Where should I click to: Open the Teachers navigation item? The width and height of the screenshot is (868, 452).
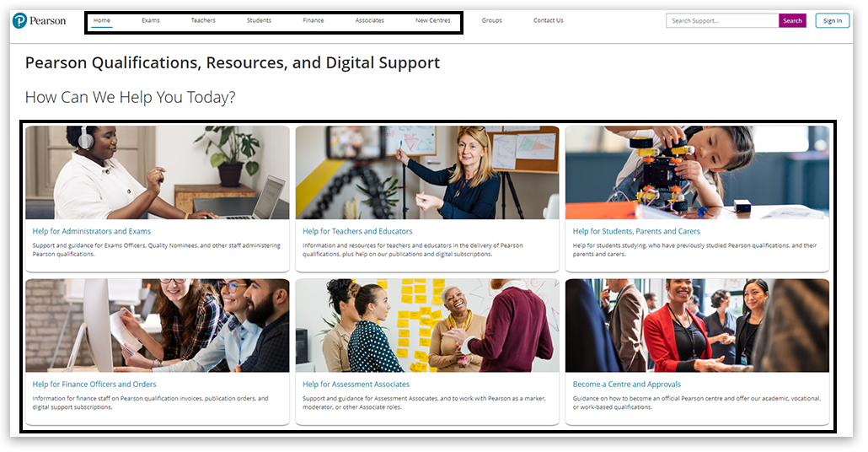[203, 20]
